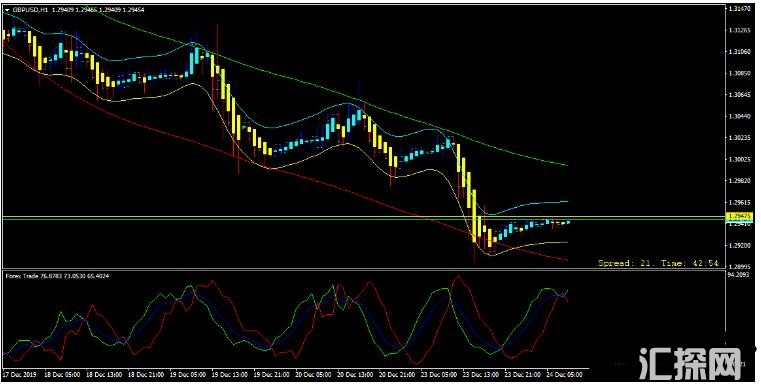
Task: Click the 1.31060 price axis value
Action: [739, 52]
